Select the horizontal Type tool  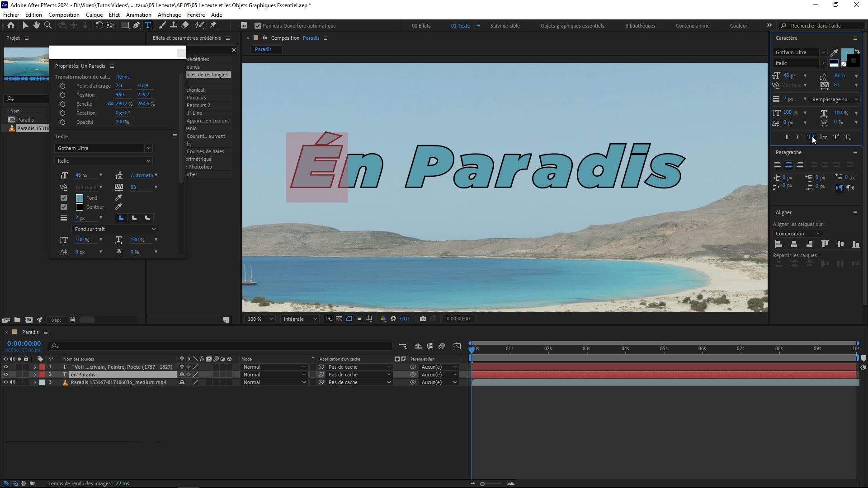point(148,25)
